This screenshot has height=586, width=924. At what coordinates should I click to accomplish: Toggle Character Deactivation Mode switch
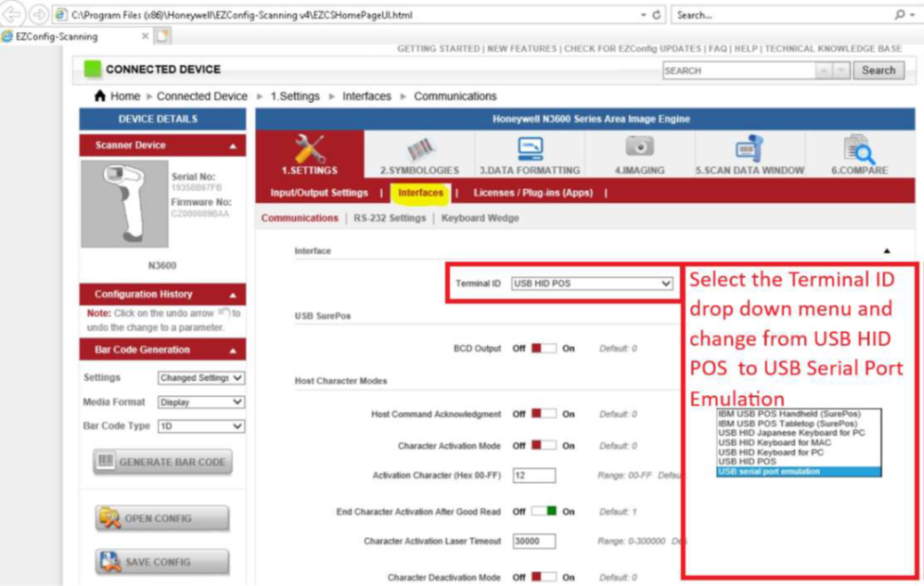point(544,577)
